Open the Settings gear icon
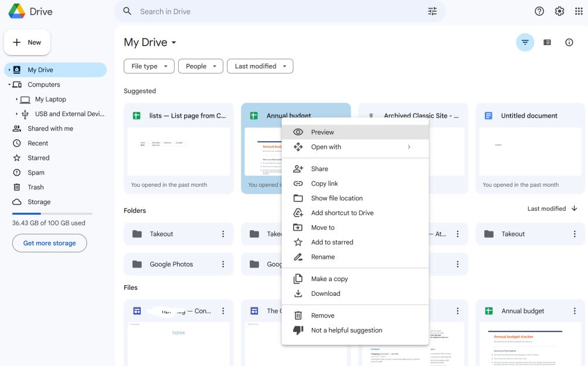Viewport: 588px width, 366px height. 559,11
